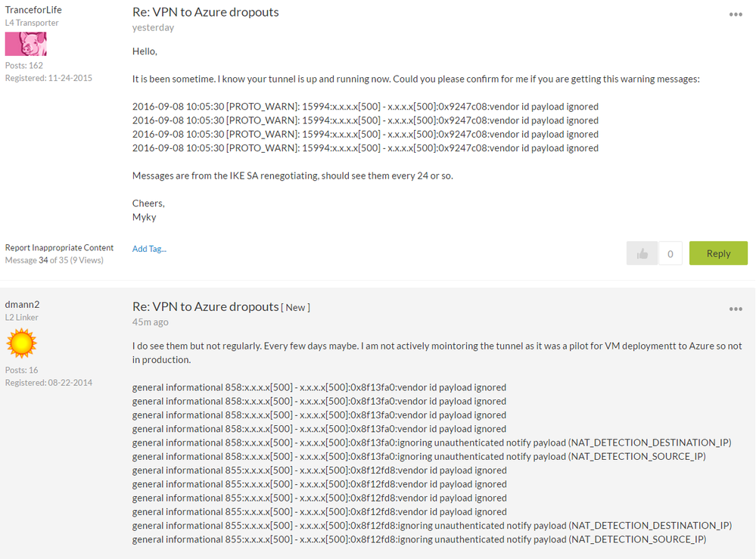Click Report Inappropriate Content link

tap(59, 247)
